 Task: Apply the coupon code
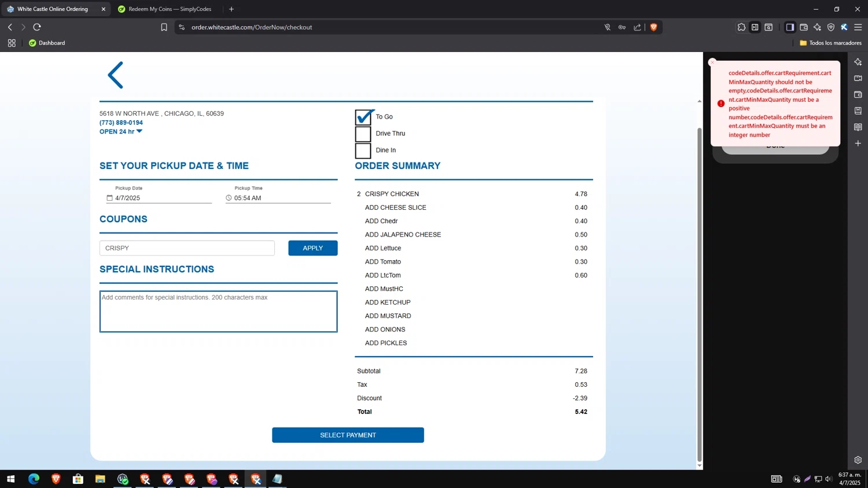pyautogui.click(x=313, y=248)
